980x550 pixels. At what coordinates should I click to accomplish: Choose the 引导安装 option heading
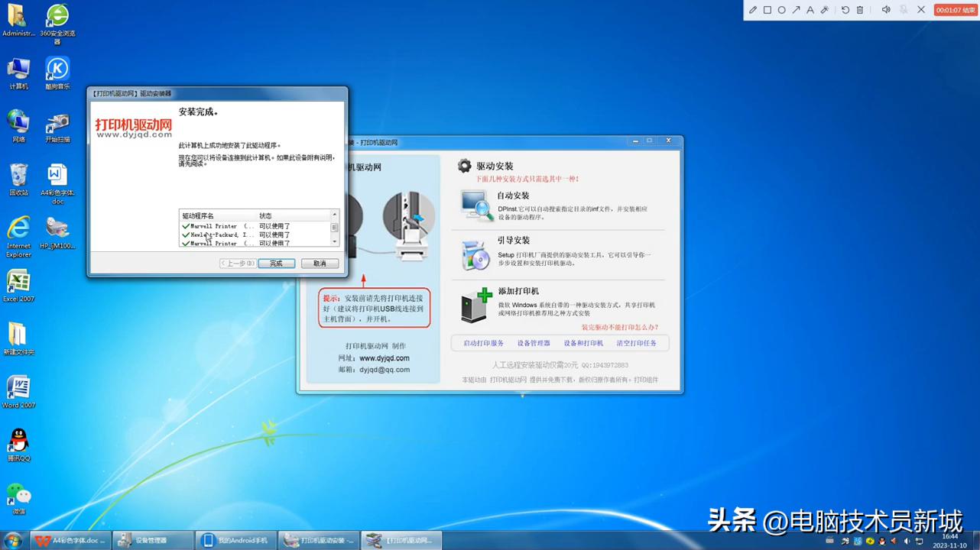click(x=513, y=240)
